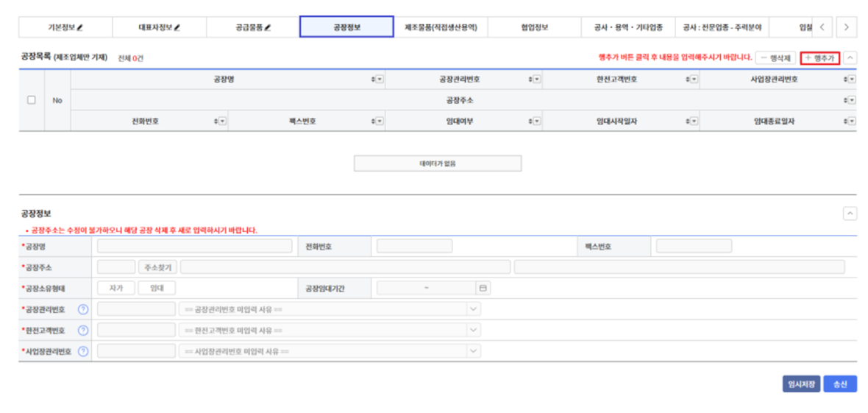Click the postal code field before 주소찾기
The width and height of the screenshot is (868, 413).
pyautogui.click(x=116, y=267)
